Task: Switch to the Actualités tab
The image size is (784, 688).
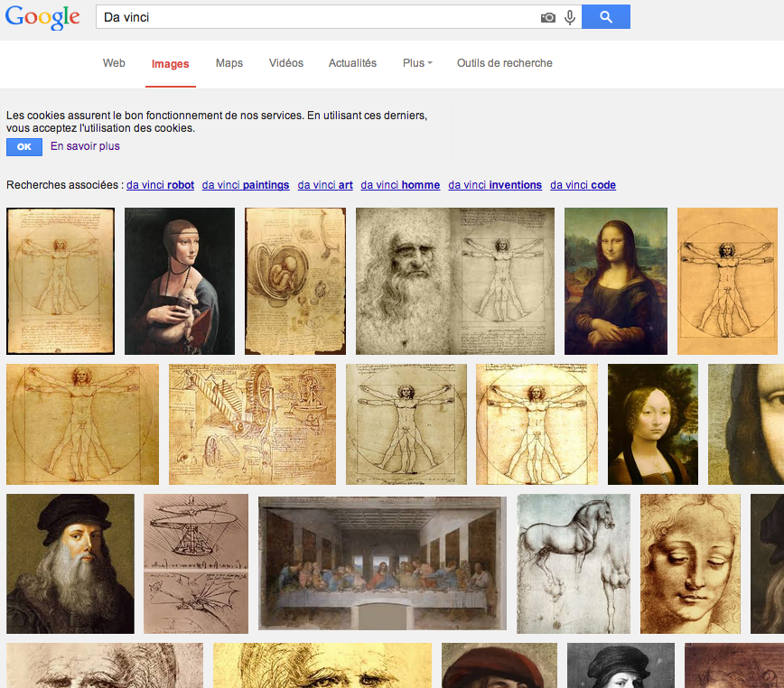Action: point(352,63)
